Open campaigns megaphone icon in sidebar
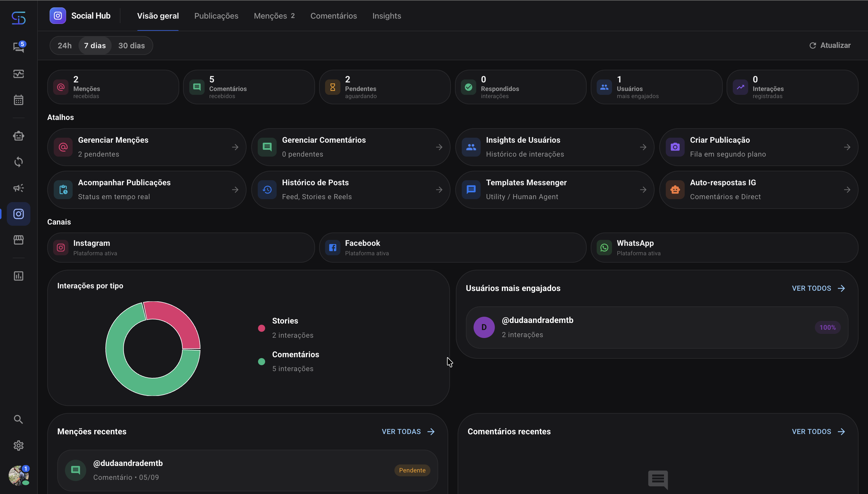Viewport: 868px width, 494px height. 19,188
